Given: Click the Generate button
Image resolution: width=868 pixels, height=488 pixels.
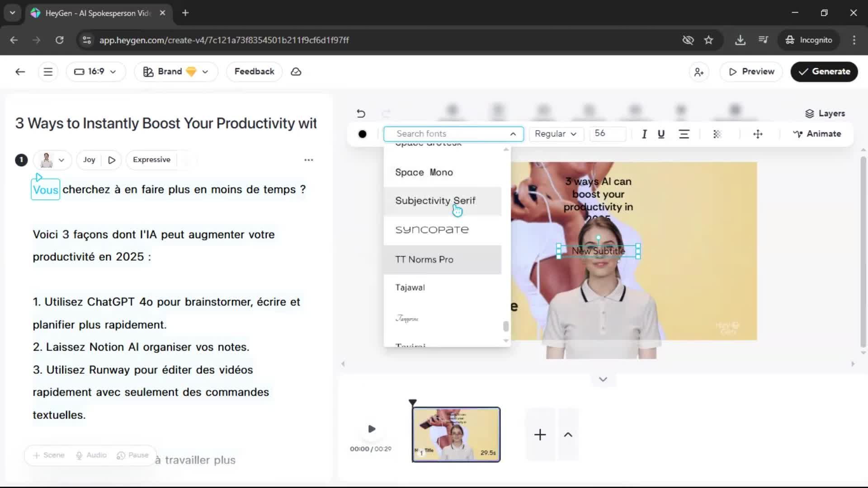Looking at the screenshot, I should tap(824, 72).
